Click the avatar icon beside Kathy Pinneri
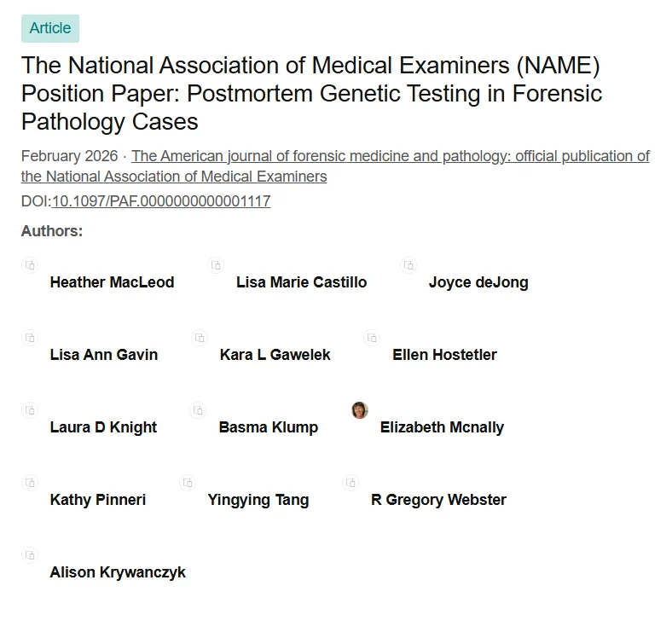 point(30,483)
